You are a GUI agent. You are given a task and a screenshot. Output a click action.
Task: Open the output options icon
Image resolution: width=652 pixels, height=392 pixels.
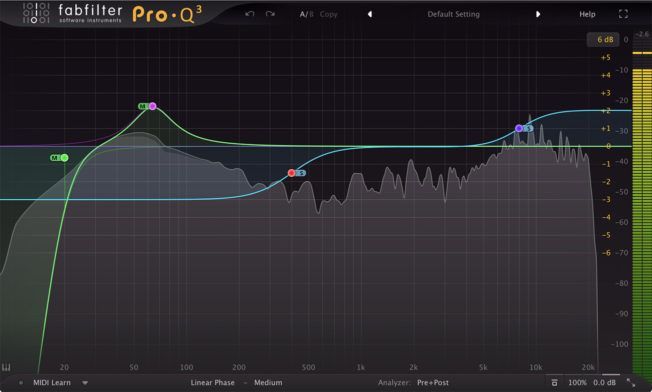pos(554,382)
